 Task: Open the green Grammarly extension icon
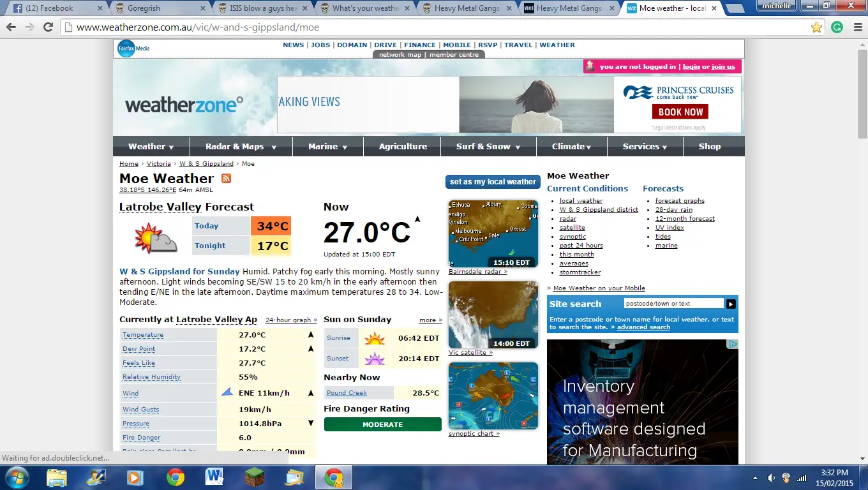[x=837, y=27]
